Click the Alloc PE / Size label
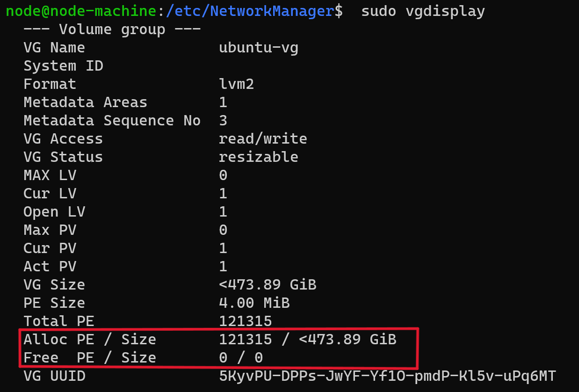579x392 pixels. click(90, 339)
